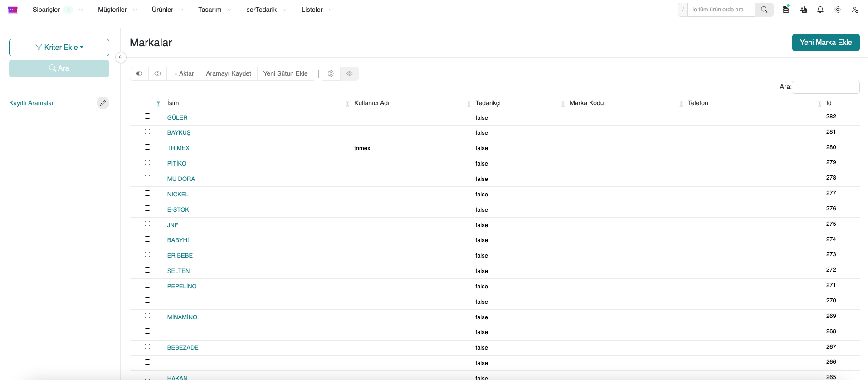
Task: Open the TRİMEX brand link
Action: [x=178, y=148]
